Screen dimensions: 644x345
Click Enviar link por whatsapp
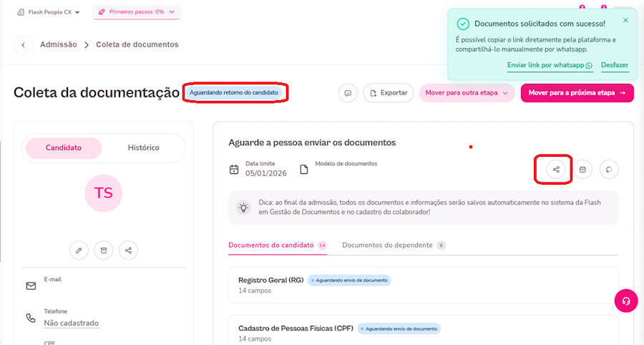pos(550,65)
